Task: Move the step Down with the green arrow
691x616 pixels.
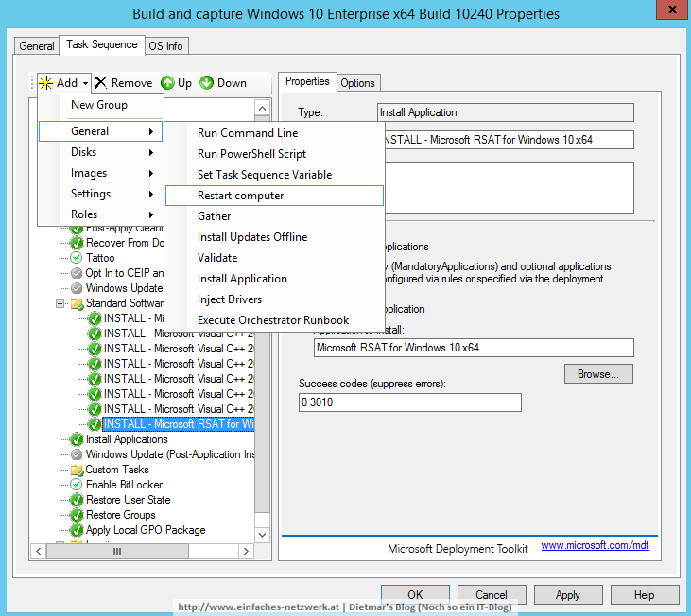Action: tap(223, 83)
